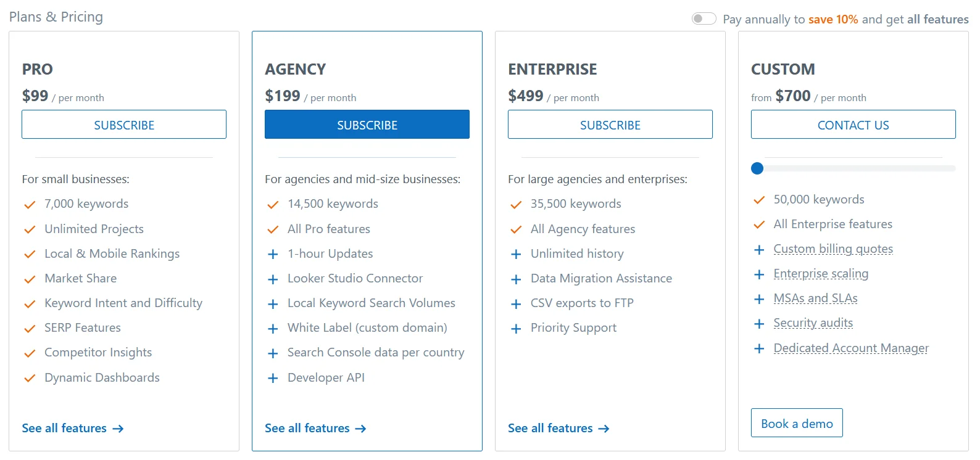The height and width of the screenshot is (460, 980).
Task: Click the MSAs and SLAs feature text
Action: pyautogui.click(x=815, y=298)
